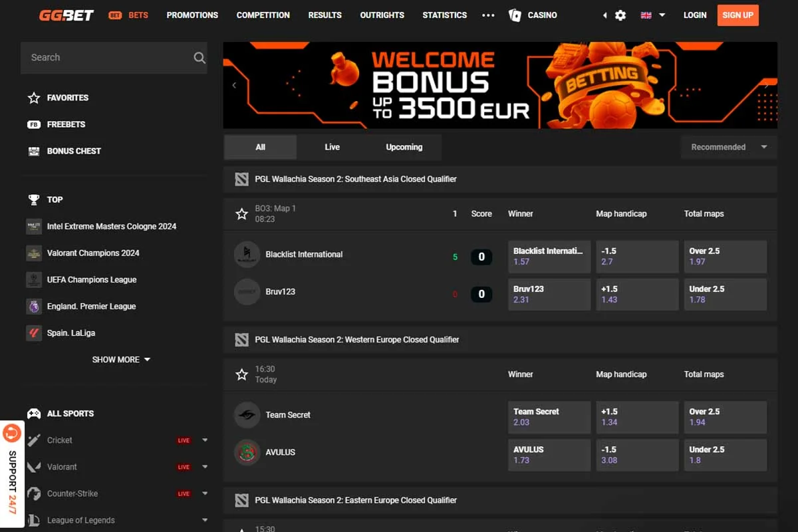The height and width of the screenshot is (532, 798).
Task: Click UEFA Champions League icon
Action: point(34,279)
